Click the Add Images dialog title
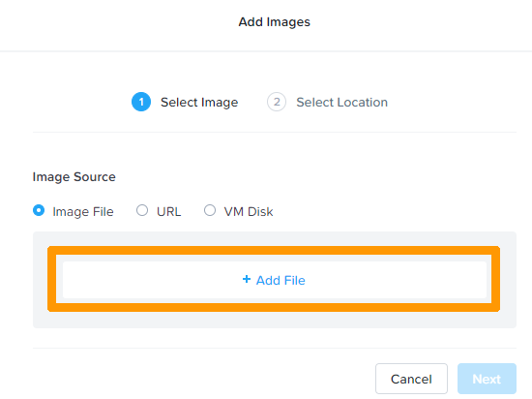The height and width of the screenshot is (399, 532). point(274,22)
